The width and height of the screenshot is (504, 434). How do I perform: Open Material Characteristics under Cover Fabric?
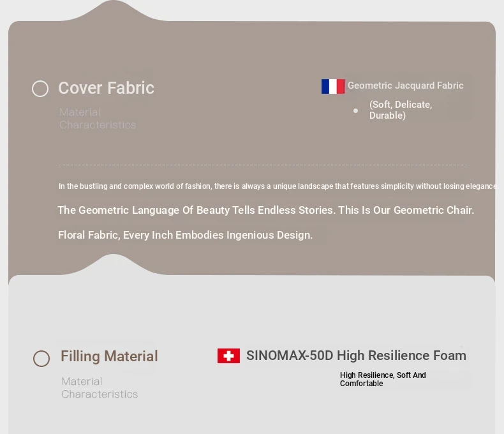pos(98,119)
